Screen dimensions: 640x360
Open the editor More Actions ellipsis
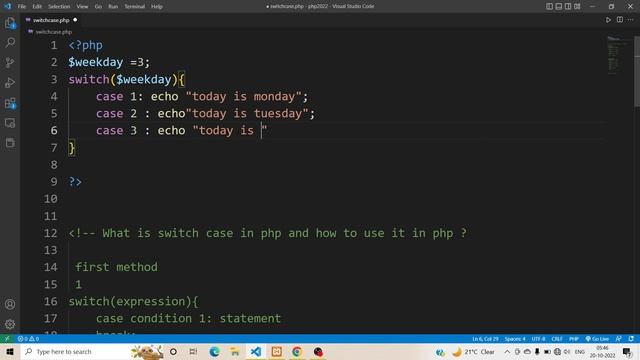[631, 20]
